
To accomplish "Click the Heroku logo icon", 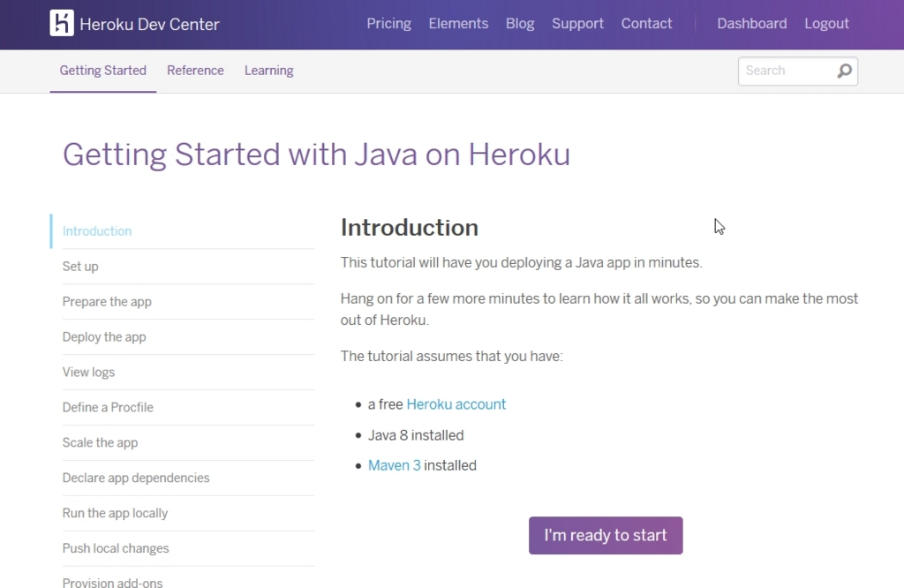I will click(x=62, y=23).
